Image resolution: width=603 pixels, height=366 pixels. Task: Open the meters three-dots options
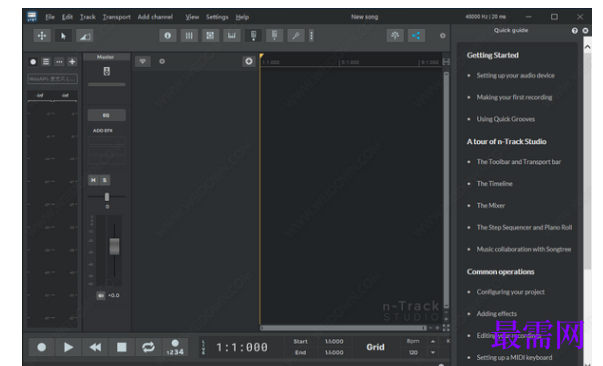(59, 62)
